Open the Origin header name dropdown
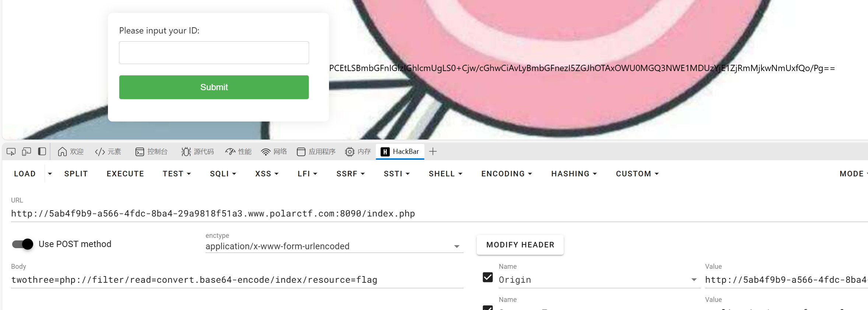The height and width of the screenshot is (310, 868). [x=694, y=280]
